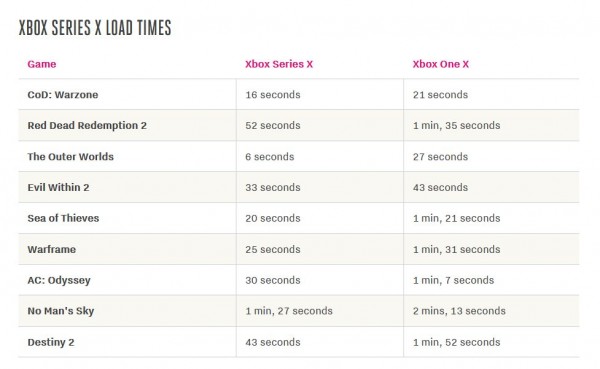Click Sea of Thieves game name

[x=63, y=218]
